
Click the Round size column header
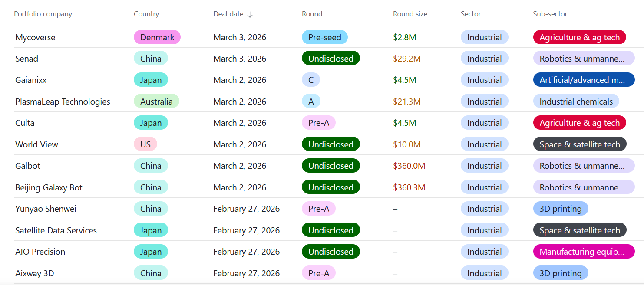pyautogui.click(x=410, y=14)
